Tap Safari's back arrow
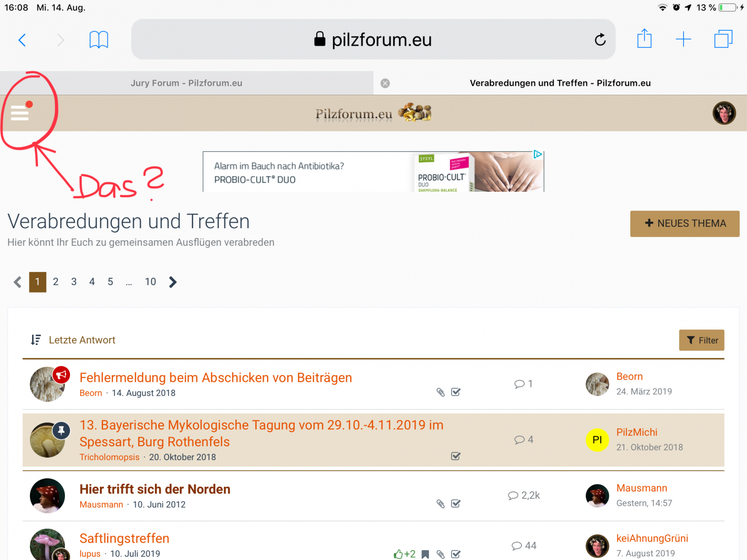Image resolution: width=747 pixels, height=560 pixels. [x=22, y=40]
